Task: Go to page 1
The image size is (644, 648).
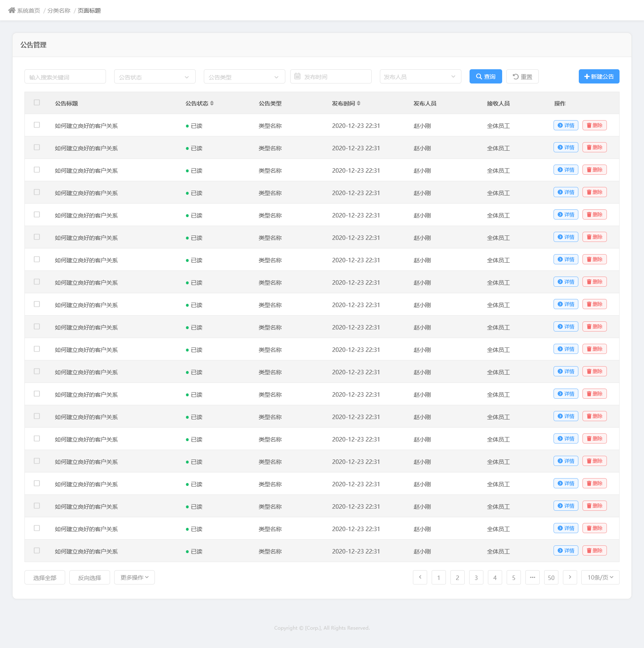Action: pyautogui.click(x=439, y=578)
